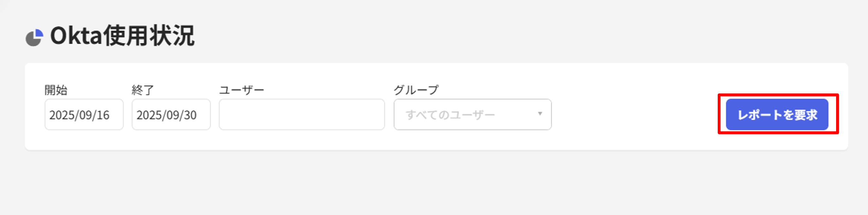This screenshot has width=868, height=215.
Task: Select the すべてのユーザー placeholder text
Action: pyautogui.click(x=450, y=115)
